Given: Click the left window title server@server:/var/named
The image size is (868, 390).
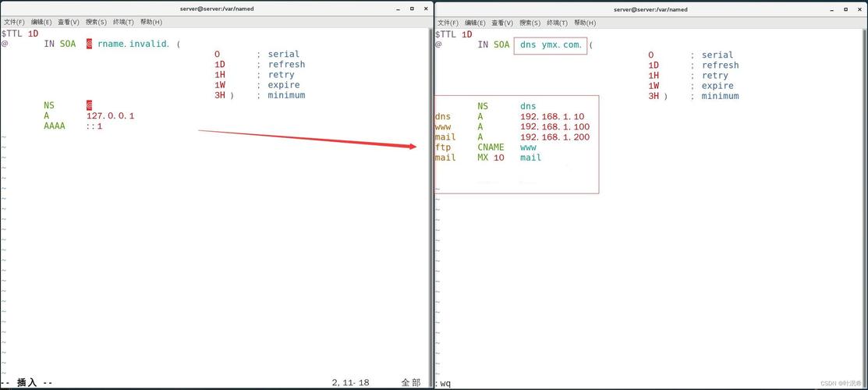Looking at the screenshot, I should pyautogui.click(x=217, y=9).
